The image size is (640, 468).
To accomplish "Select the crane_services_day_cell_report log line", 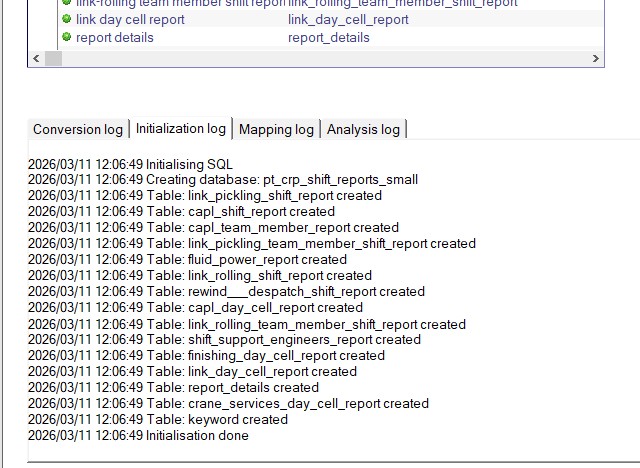I will pos(228,403).
